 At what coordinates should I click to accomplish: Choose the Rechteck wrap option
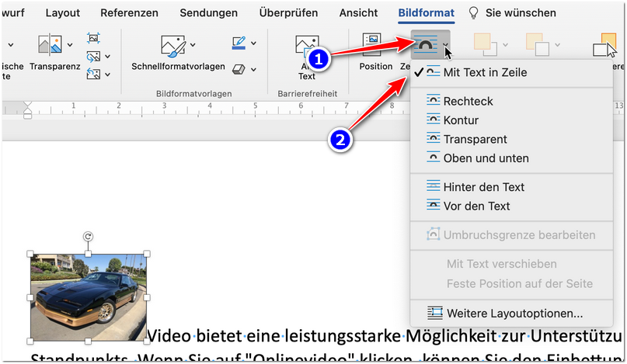(468, 102)
